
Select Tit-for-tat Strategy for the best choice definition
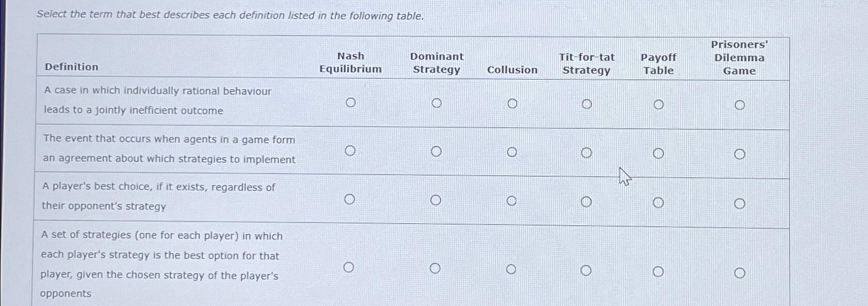coord(586,200)
